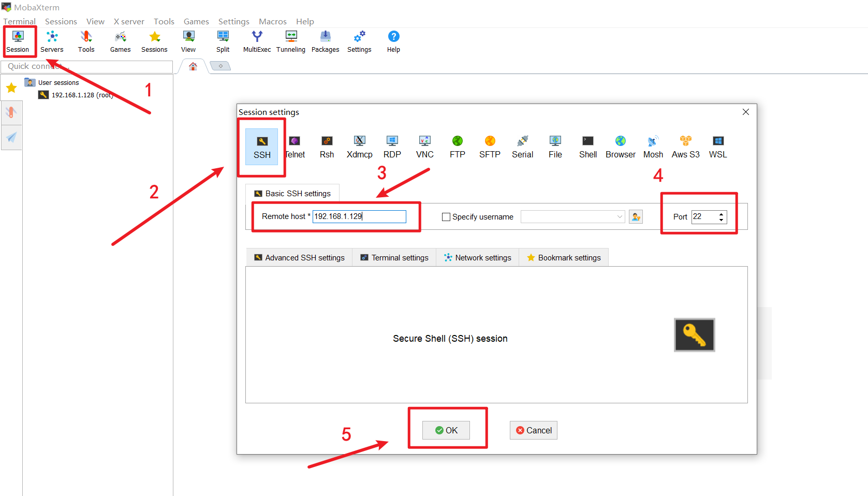
Task: Open the Help menu in menu bar
Action: pos(305,22)
